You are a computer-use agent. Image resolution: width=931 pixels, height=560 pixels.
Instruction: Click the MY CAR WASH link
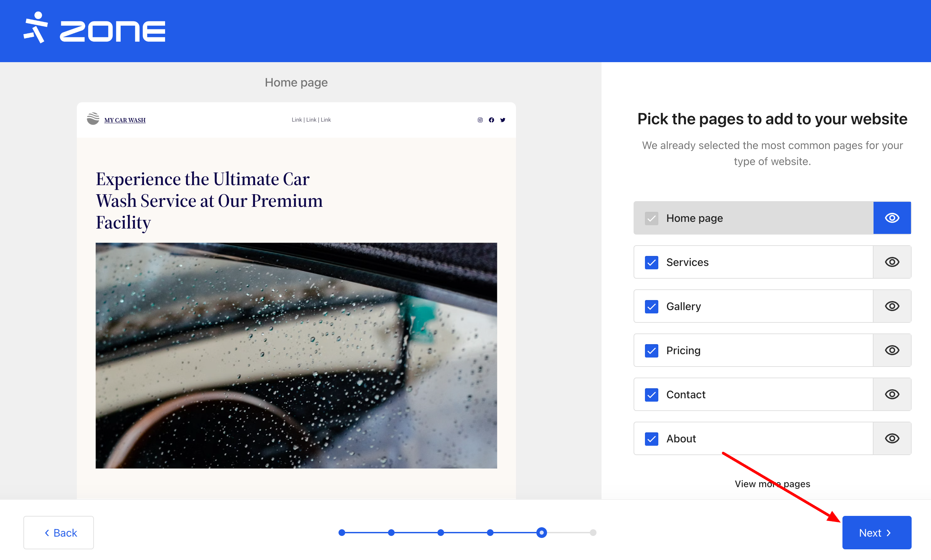click(x=125, y=120)
